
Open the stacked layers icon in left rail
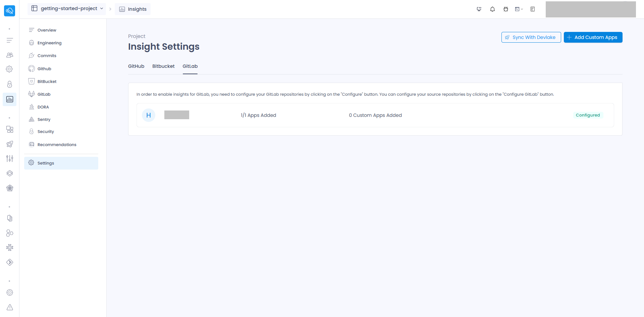click(x=10, y=173)
